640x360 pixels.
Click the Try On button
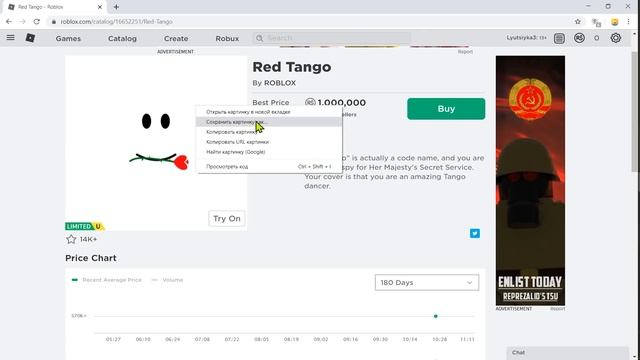[x=227, y=218]
